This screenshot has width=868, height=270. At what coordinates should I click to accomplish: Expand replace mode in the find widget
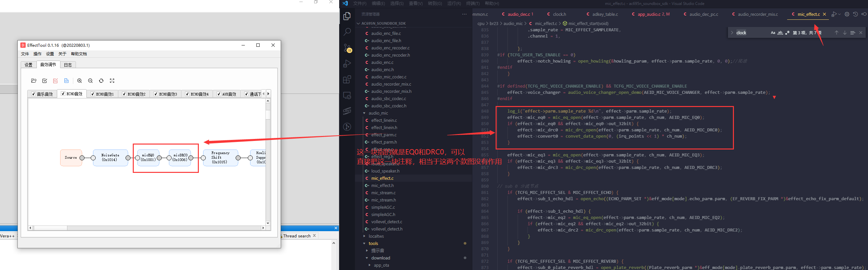pos(732,33)
